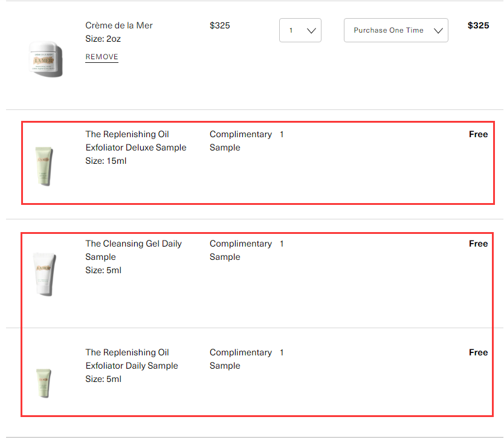The image size is (504, 440).
Task: Click the Size: 15ml label
Action: [x=106, y=161]
